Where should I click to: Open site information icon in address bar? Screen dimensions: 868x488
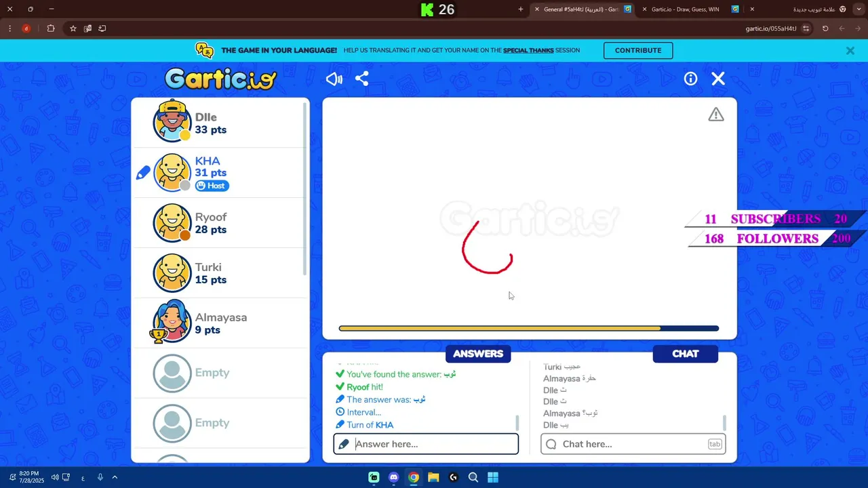806,28
